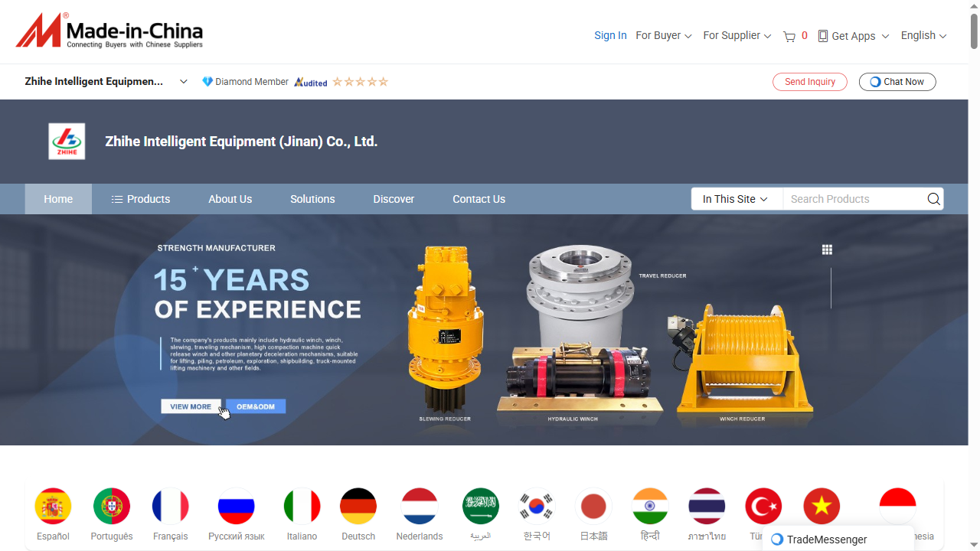Click the VIEW MORE banner button
Image resolution: width=980 pixels, height=551 pixels.
tap(191, 406)
